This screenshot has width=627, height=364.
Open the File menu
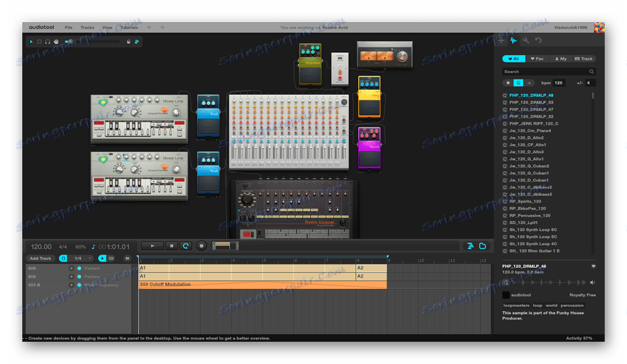(68, 27)
